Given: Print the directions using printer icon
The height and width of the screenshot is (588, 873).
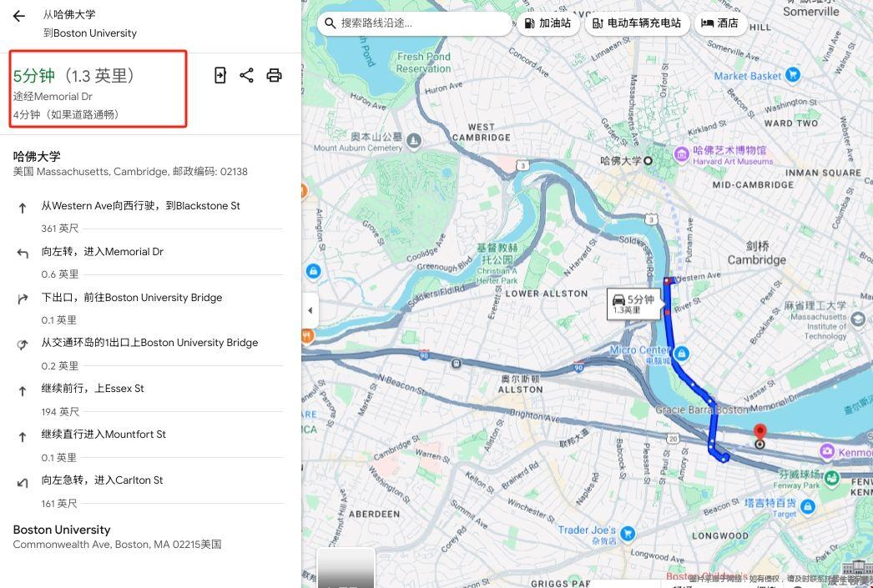Looking at the screenshot, I should click(274, 76).
